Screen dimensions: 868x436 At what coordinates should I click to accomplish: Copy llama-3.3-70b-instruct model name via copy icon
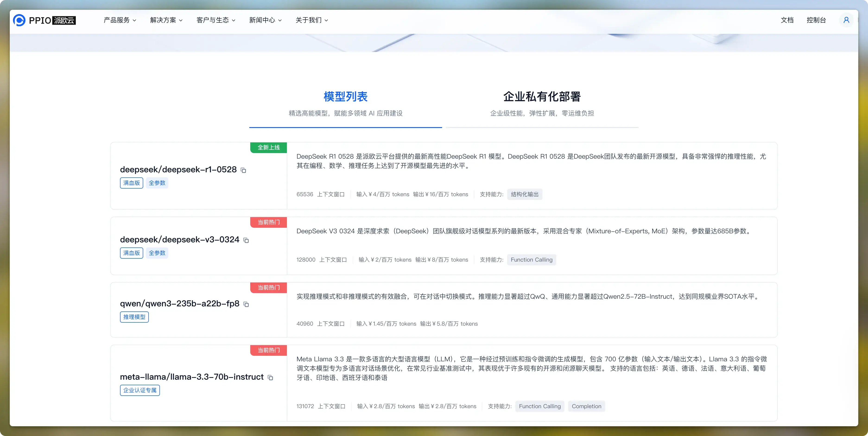click(x=271, y=377)
